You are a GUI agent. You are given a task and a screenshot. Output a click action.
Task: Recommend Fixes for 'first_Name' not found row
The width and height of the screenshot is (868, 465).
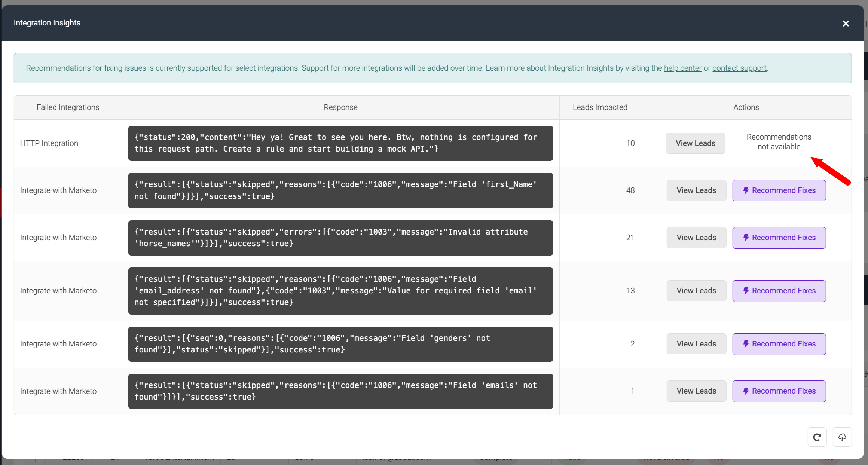coord(779,190)
